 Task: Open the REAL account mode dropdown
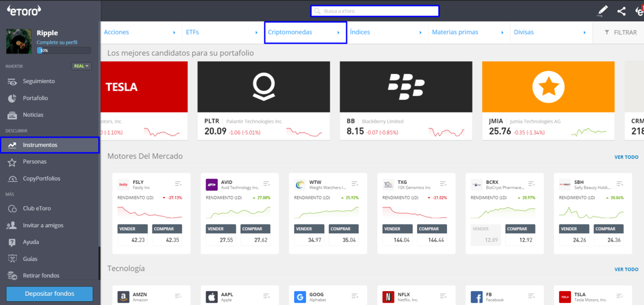coord(81,66)
